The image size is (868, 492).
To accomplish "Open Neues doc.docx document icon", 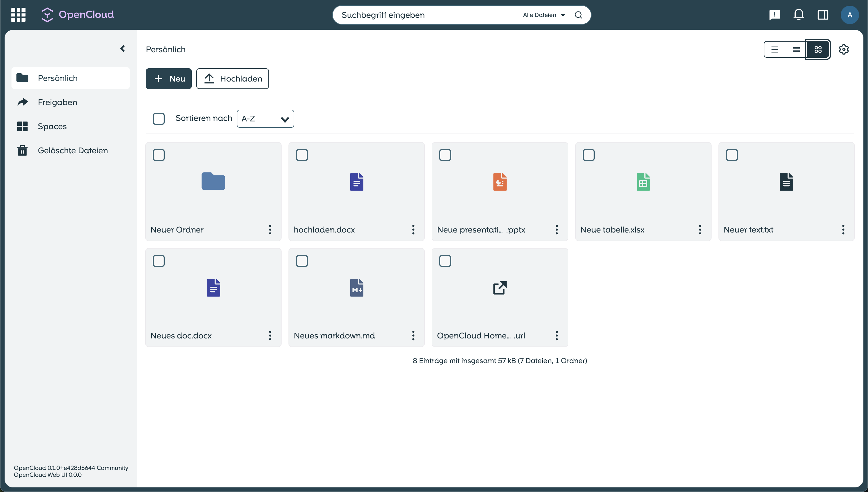I will tap(213, 288).
